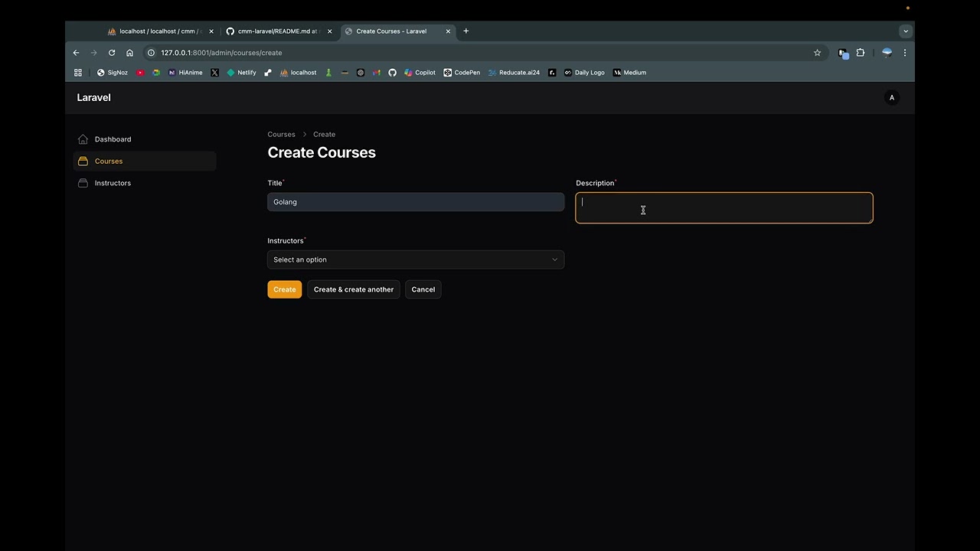Viewport: 980px width, 551px height.
Task: Go to browser home page icon
Action: tap(129, 53)
